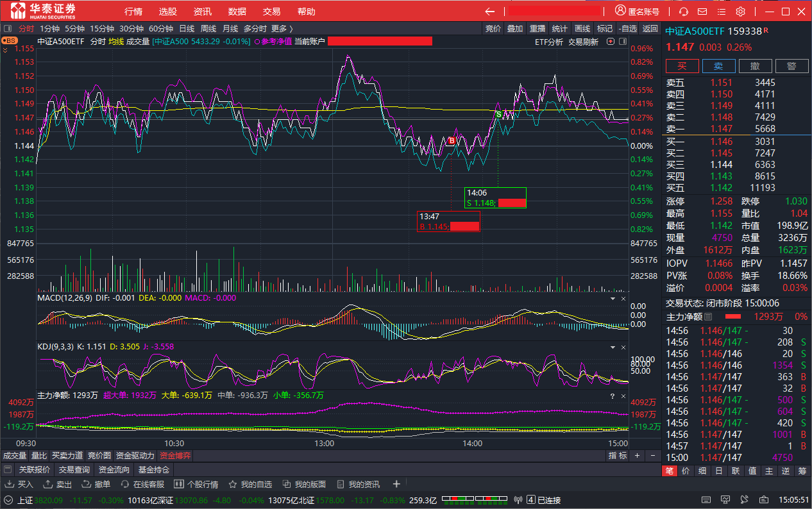The height and width of the screenshot is (509, 812).
Task: Add a shortcut with the plus icon
Action: click(396, 484)
